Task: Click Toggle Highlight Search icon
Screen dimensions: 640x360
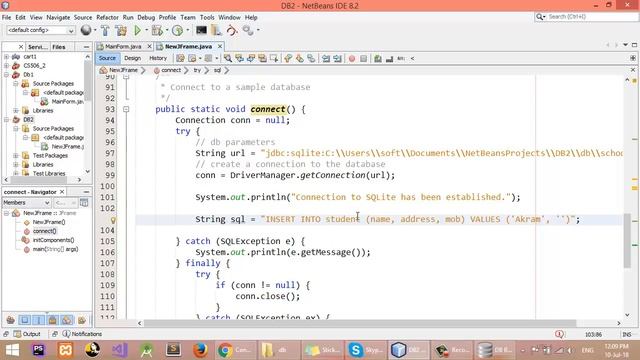Action: click(x=262, y=58)
